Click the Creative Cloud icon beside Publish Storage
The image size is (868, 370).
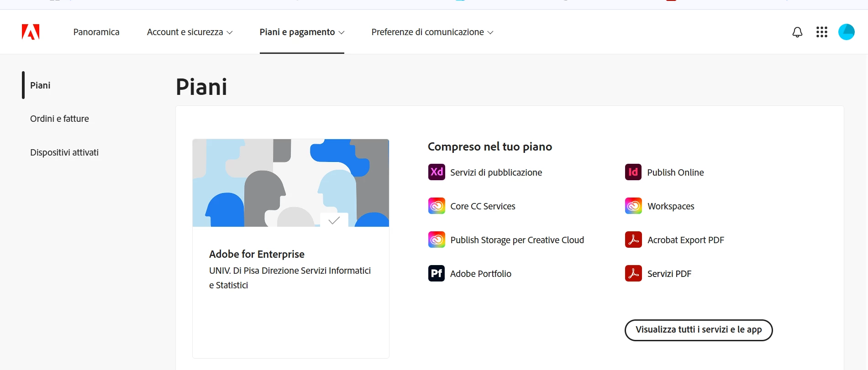pos(437,240)
